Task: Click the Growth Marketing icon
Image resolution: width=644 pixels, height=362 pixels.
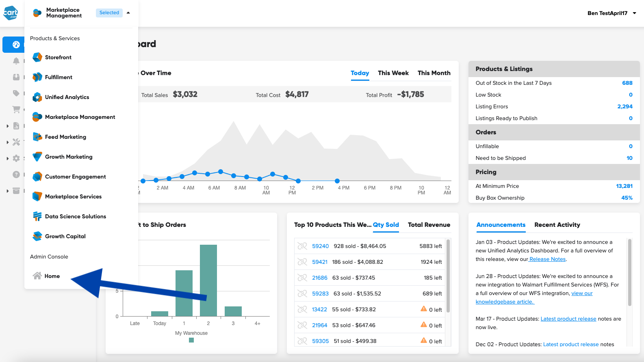Action: [x=37, y=157]
